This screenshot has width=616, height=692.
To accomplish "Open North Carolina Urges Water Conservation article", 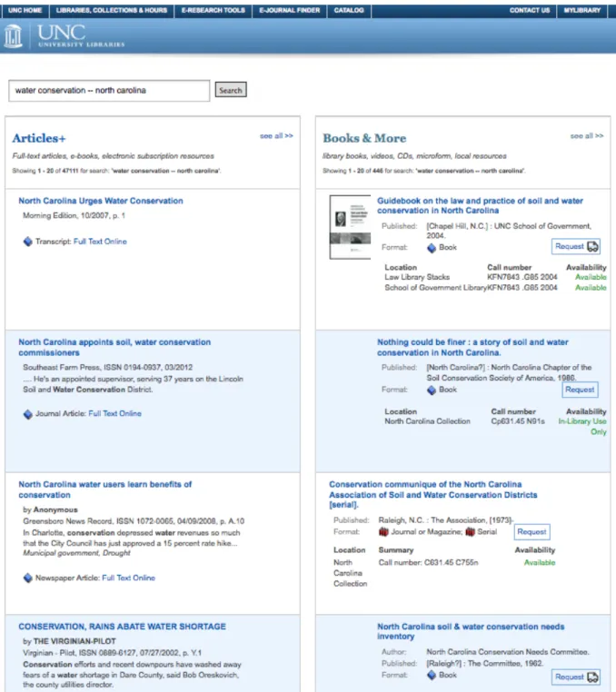I will 101,201.
